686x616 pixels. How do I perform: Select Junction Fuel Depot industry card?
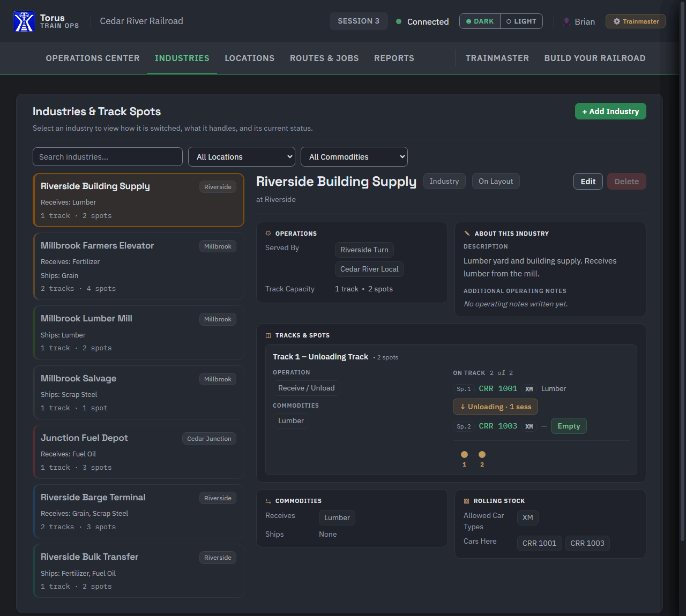coord(138,452)
